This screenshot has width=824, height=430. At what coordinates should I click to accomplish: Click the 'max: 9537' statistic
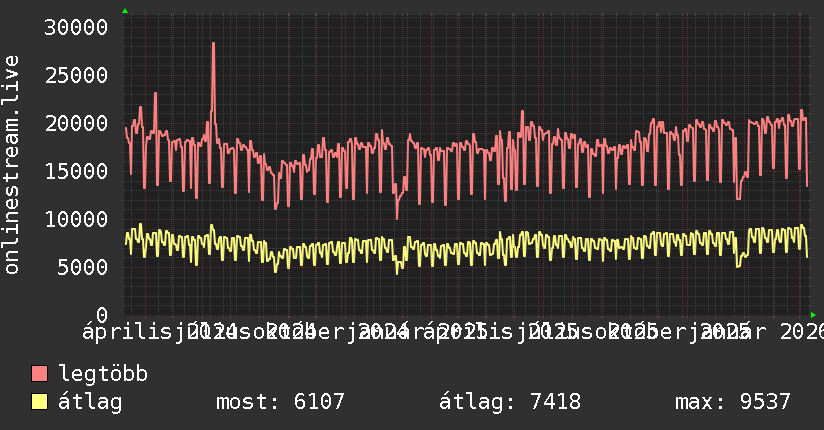point(733,402)
